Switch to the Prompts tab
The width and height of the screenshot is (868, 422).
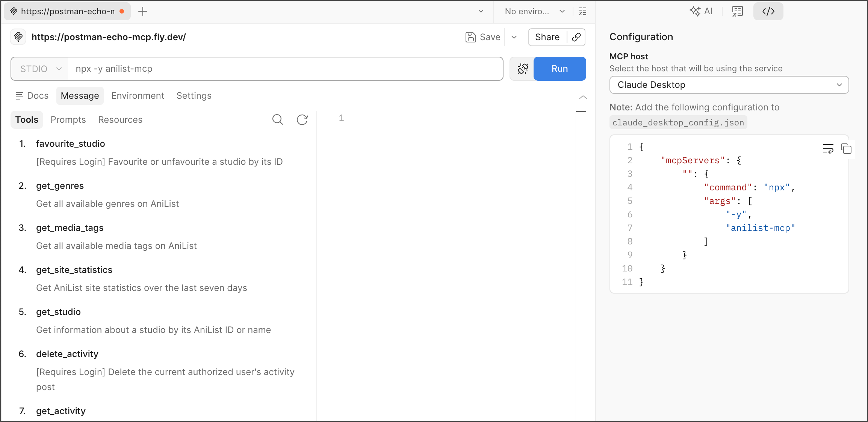(68, 120)
